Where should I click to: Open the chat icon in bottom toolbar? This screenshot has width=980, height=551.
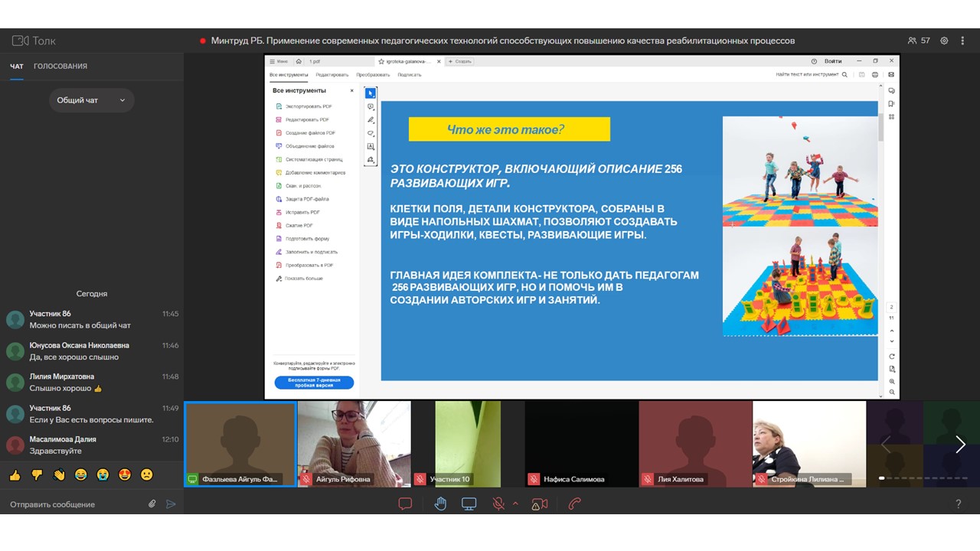point(405,504)
